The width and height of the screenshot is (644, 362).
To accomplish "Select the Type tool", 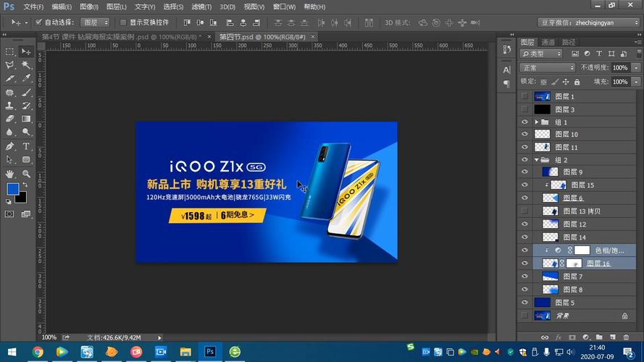I will [x=26, y=146].
